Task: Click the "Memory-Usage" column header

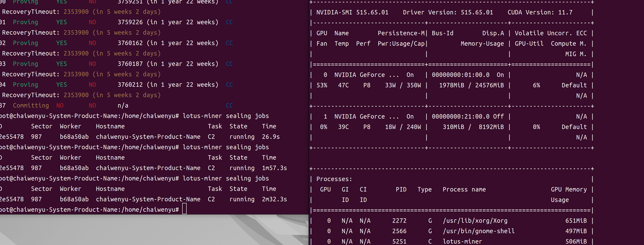Action: click(482, 43)
